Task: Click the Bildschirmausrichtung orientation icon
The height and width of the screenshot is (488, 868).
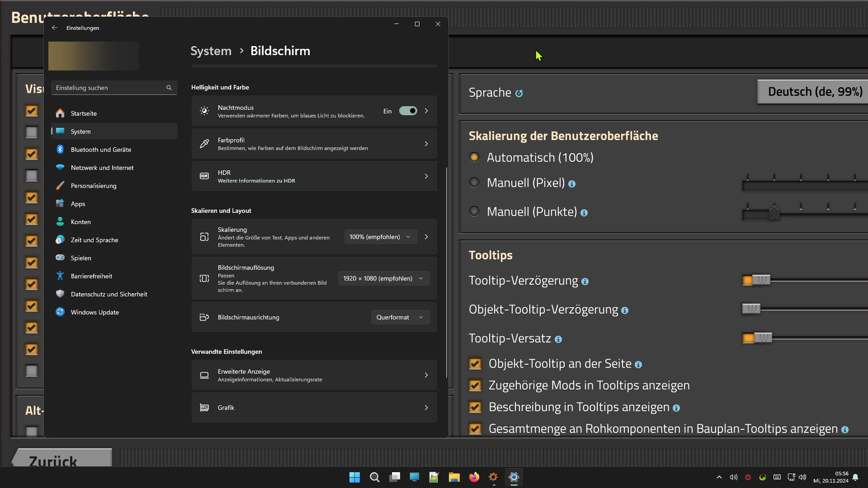Action: [204, 318]
